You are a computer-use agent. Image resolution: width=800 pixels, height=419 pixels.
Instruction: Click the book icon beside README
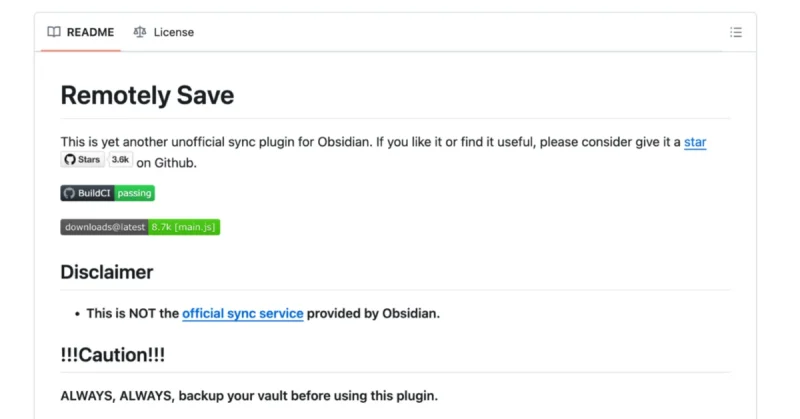tap(54, 32)
